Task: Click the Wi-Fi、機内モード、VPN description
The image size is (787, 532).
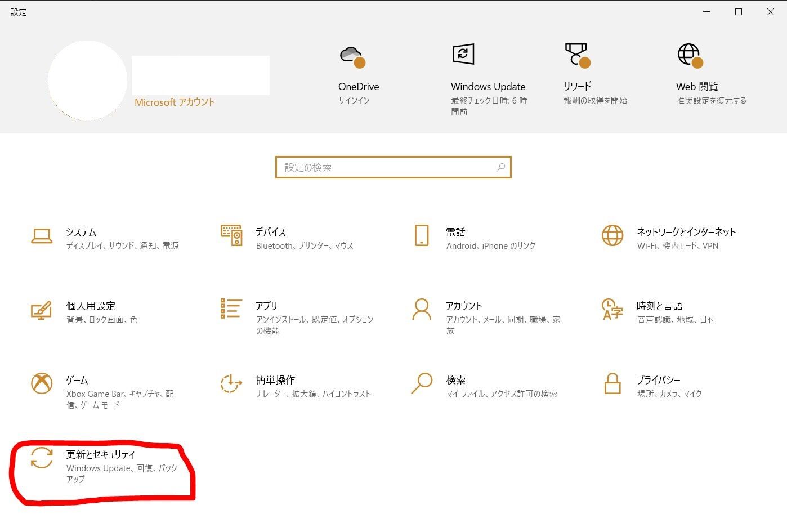Action: click(x=678, y=246)
